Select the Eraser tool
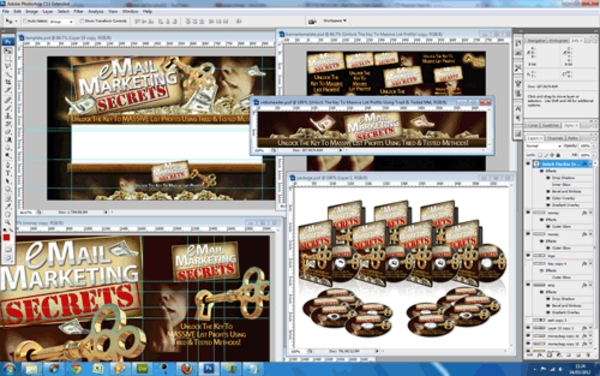 click(8, 132)
